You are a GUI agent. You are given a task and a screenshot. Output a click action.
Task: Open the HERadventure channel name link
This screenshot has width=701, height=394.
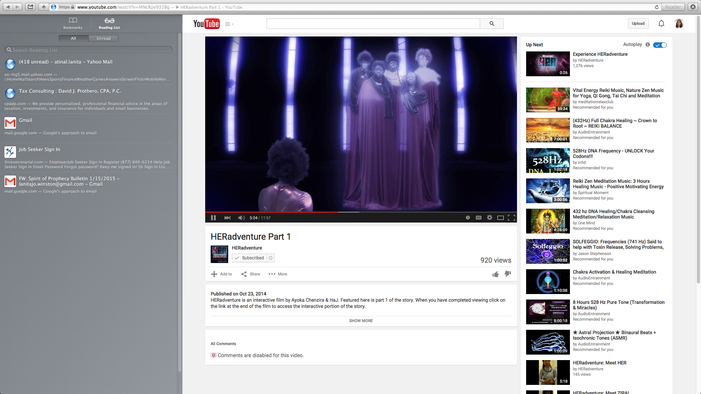(247, 248)
